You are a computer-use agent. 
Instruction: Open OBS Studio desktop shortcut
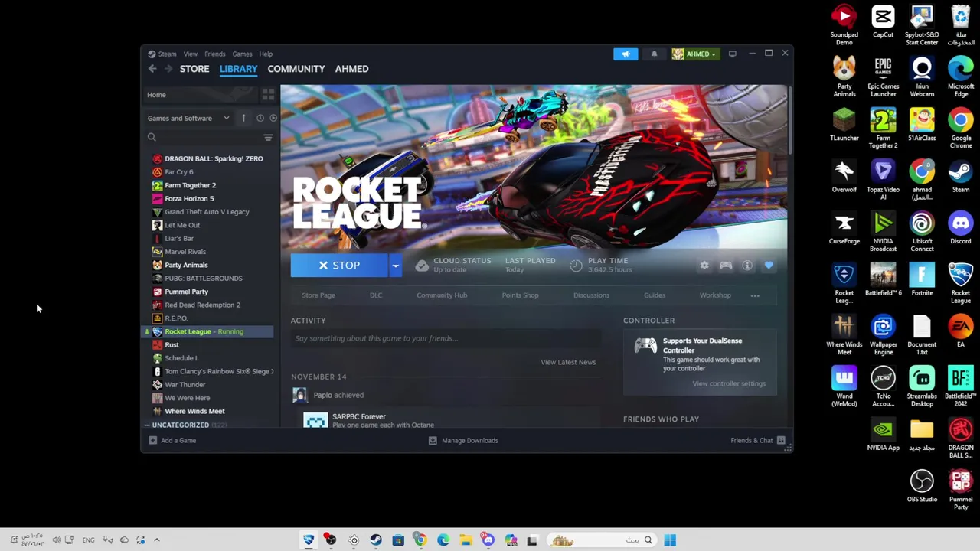pyautogui.click(x=922, y=487)
